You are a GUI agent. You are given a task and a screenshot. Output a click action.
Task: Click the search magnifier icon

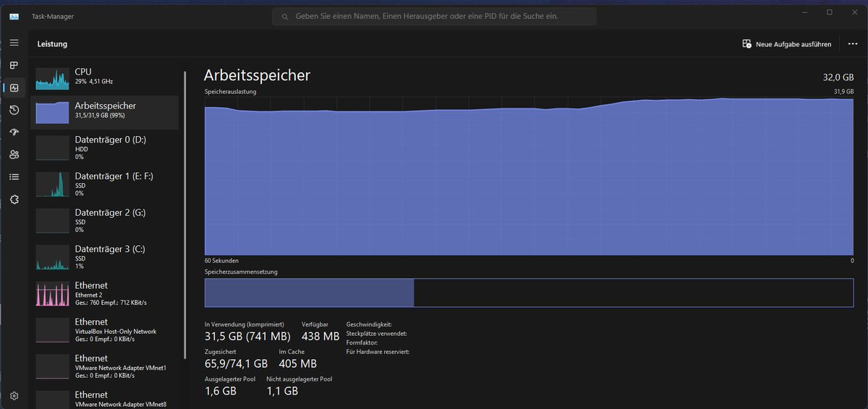click(x=285, y=16)
